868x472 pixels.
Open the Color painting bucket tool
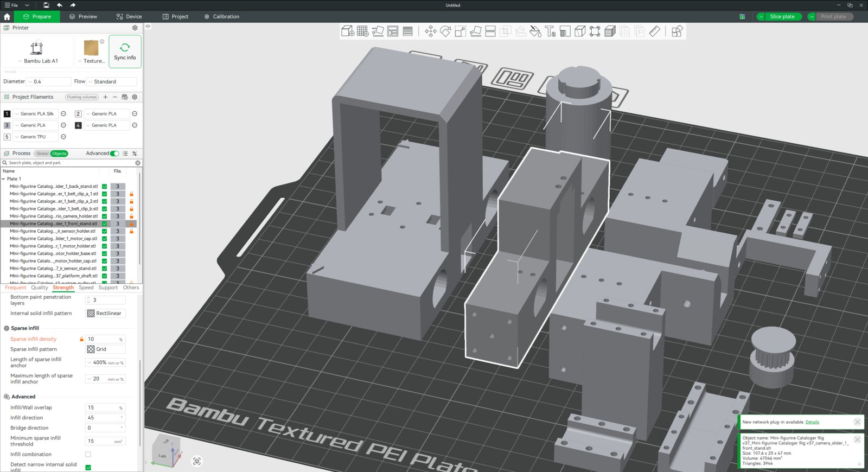click(535, 31)
